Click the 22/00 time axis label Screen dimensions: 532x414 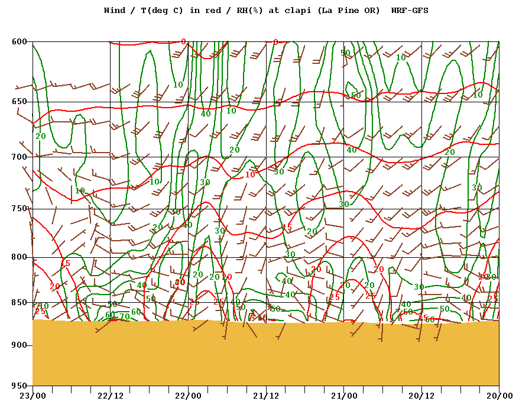tap(188, 396)
